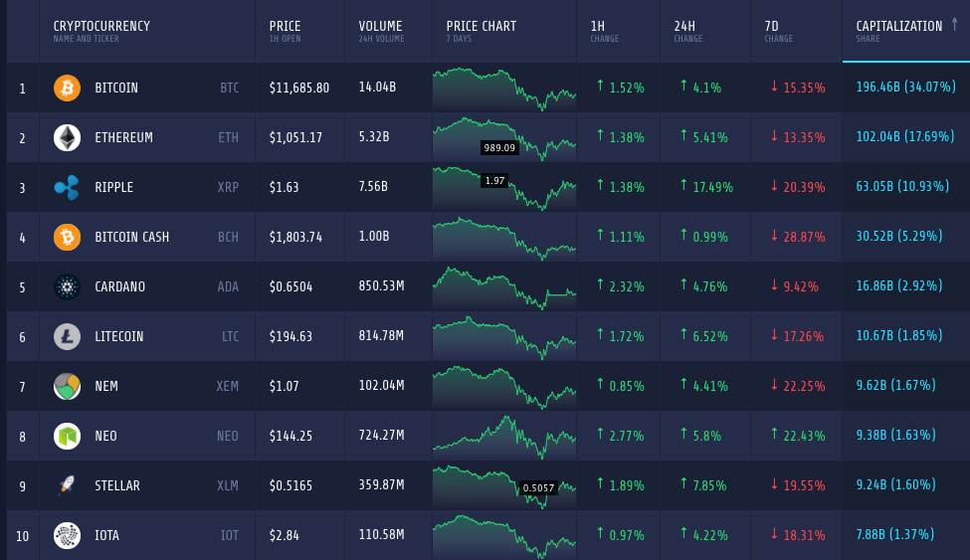Click the capitalization 196.46B (34.07%)
Viewport: 970px width, 560px height.
(905, 88)
